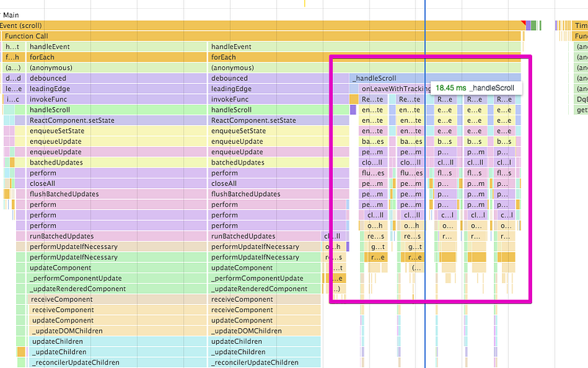Select closeAll in the left call stack
588x368 pixels.
tap(116, 183)
